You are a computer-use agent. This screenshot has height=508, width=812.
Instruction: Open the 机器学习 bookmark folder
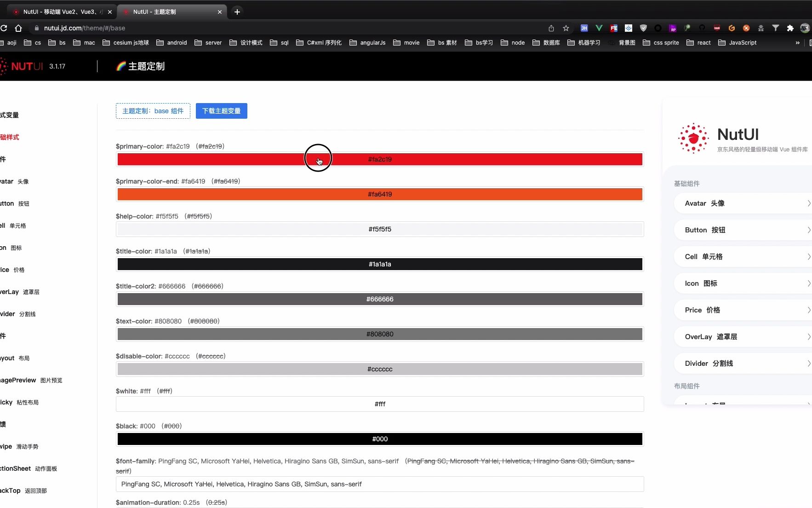click(x=584, y=43)
